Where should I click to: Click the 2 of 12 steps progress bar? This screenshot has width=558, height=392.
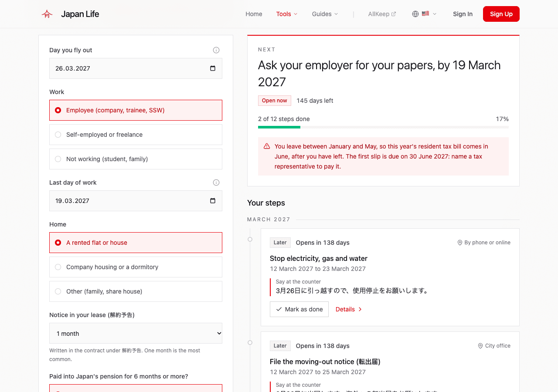click(x=383, y=127)
